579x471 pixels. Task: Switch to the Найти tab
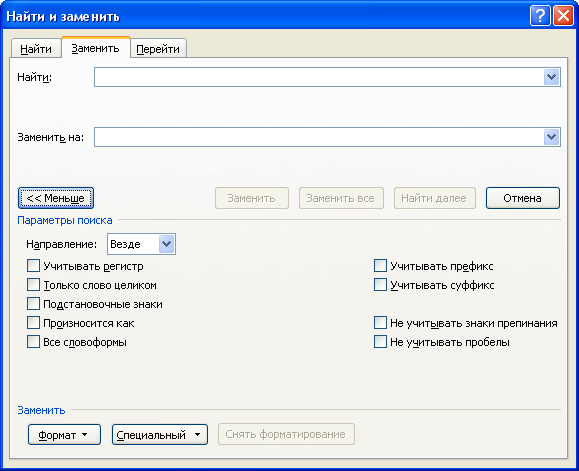tap(36, 49)
